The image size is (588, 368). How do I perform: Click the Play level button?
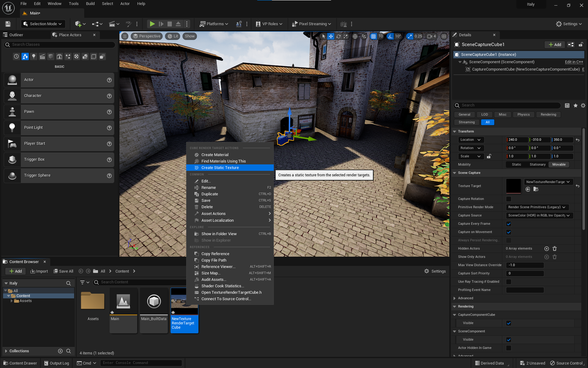152,24
